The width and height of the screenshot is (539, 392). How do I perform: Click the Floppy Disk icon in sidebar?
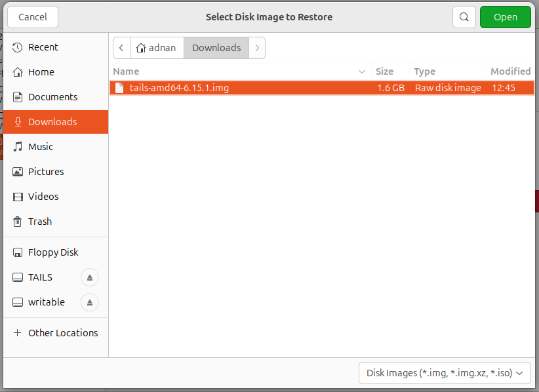[x=18, y=252]
